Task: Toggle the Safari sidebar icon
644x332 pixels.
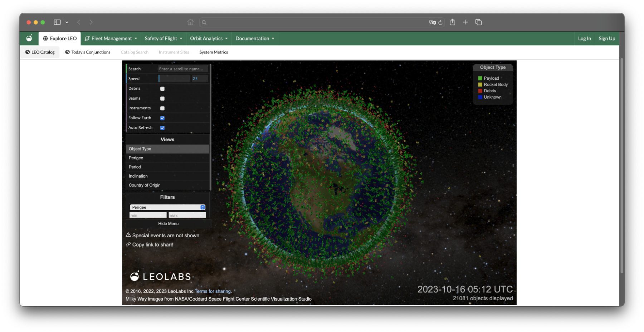Action: coord(57,22)
